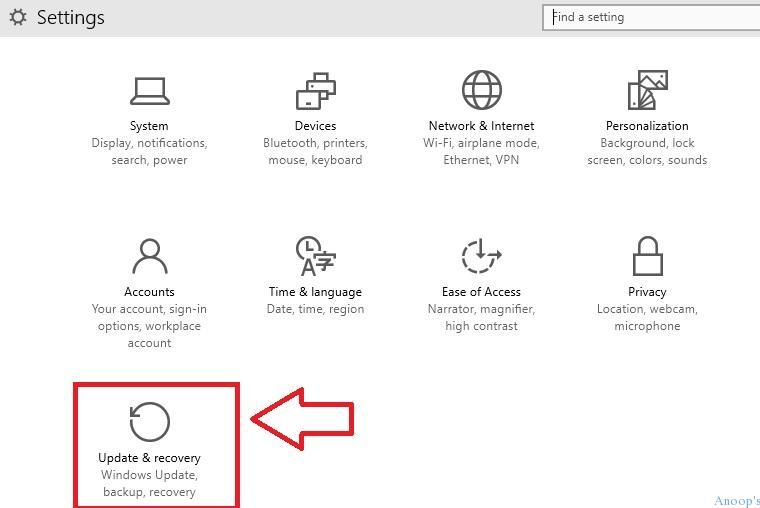Click the Settings gear icon in header
The height and width of the screenshot is (508, 760).
click(x=18, y=17)
